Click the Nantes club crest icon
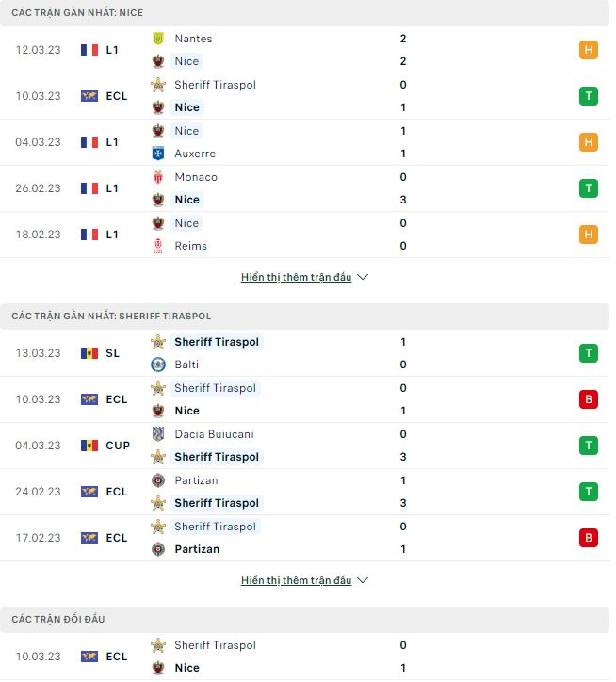Image resolution: width=616 pixels, height=682 pixels. pyautogui.click(x=158, y=39)
